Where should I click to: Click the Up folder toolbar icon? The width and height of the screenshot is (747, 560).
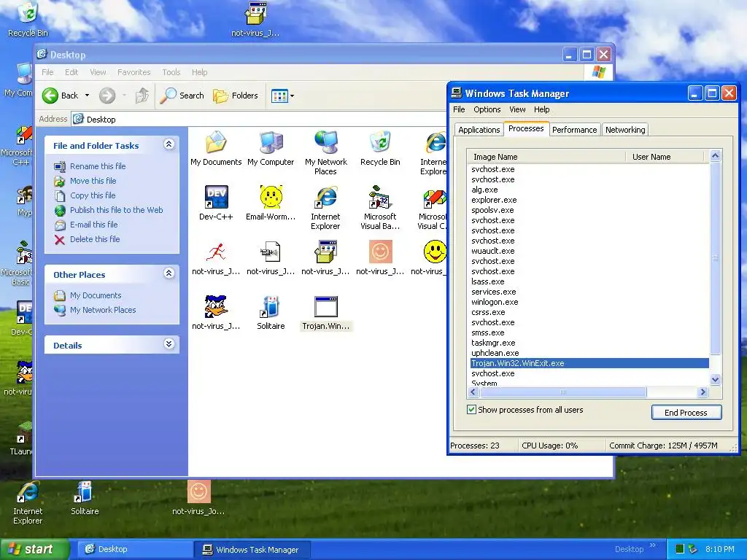(x=142, y=96)
